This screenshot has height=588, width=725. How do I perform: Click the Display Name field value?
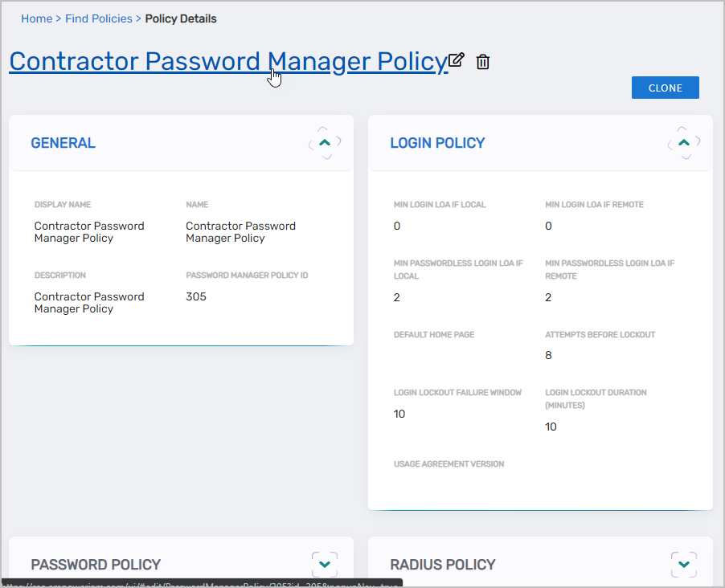[88, 232]
